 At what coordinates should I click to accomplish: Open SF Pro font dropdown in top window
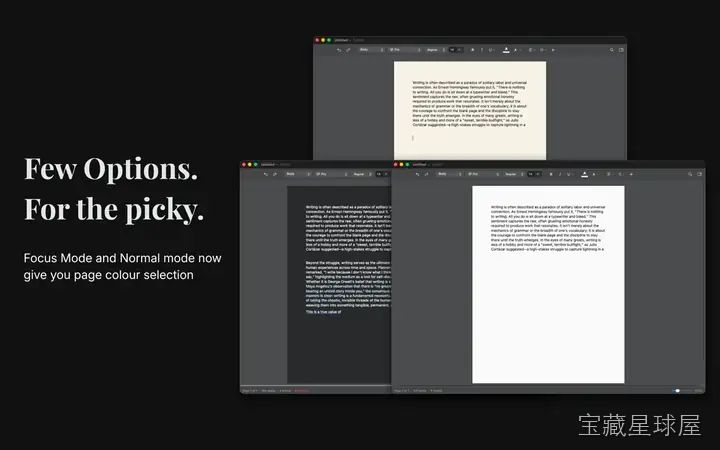coord(405,50)
